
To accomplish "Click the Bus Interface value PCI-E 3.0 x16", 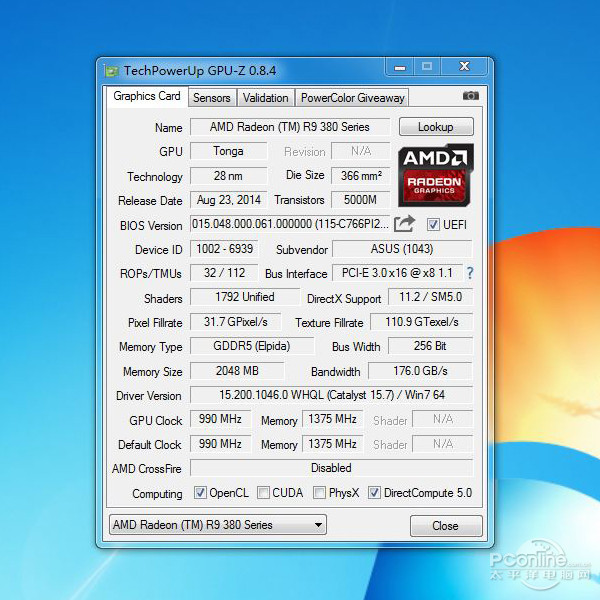I will click(397, 273).
